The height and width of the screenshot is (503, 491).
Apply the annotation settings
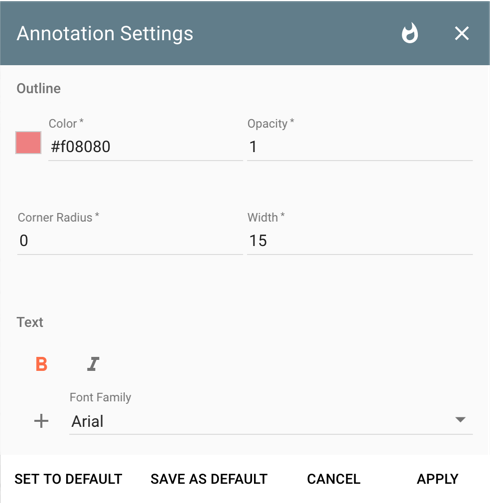tap(438, 479)
